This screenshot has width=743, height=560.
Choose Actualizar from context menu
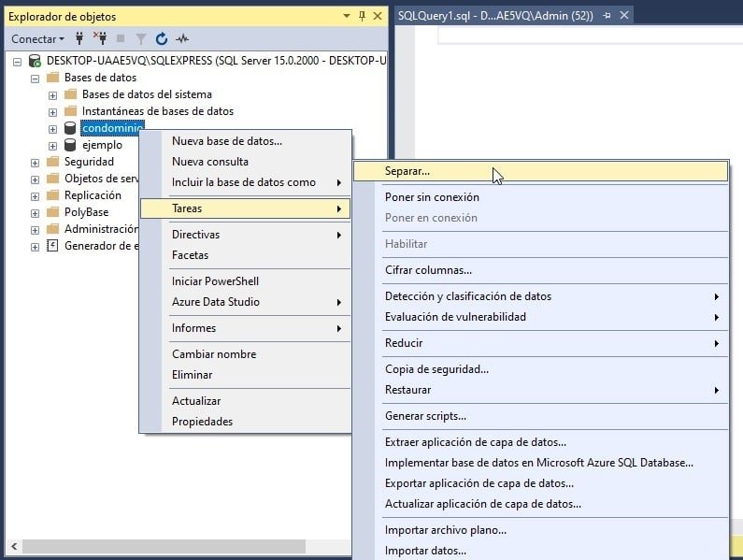[246, 401]
